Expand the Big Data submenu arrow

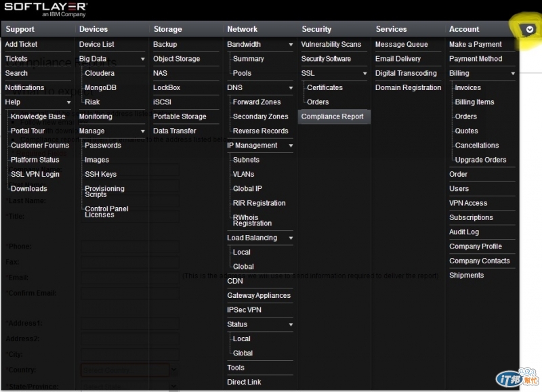[142, 59]
